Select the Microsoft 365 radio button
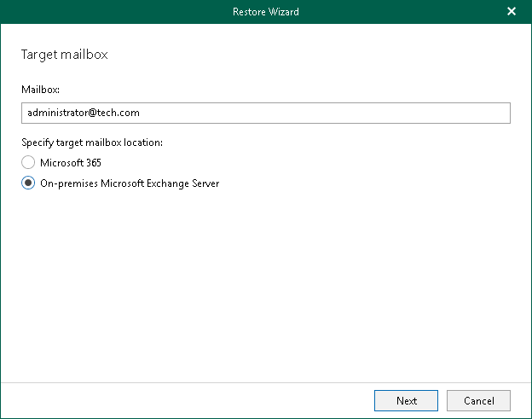 (28, 162)
